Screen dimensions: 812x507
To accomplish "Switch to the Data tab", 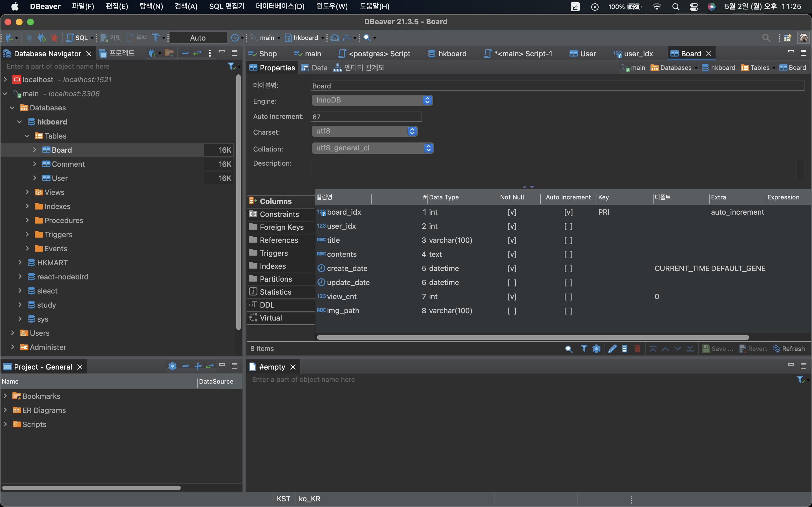I will point(314,68).
